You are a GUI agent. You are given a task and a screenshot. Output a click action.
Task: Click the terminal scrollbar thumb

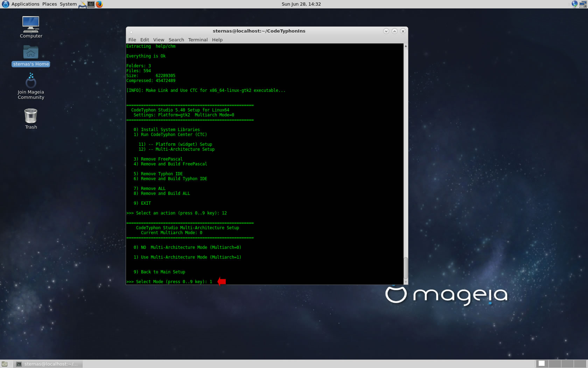coord(406,268)
